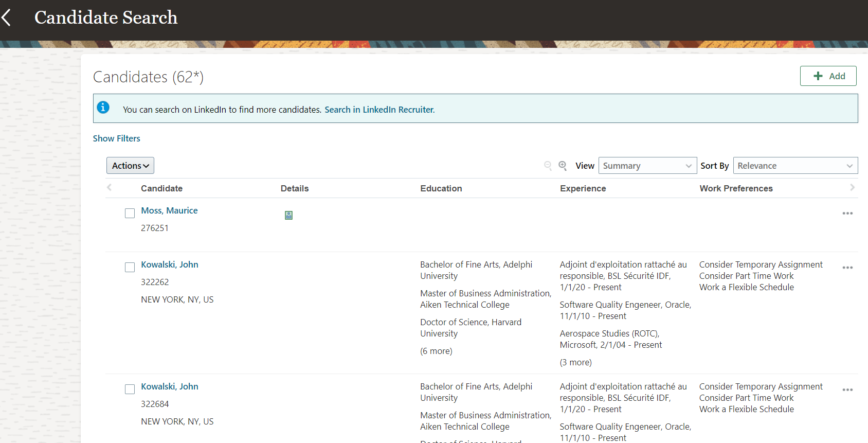Click candidate number 322262
868x443 pixels.
coord(155,282)
